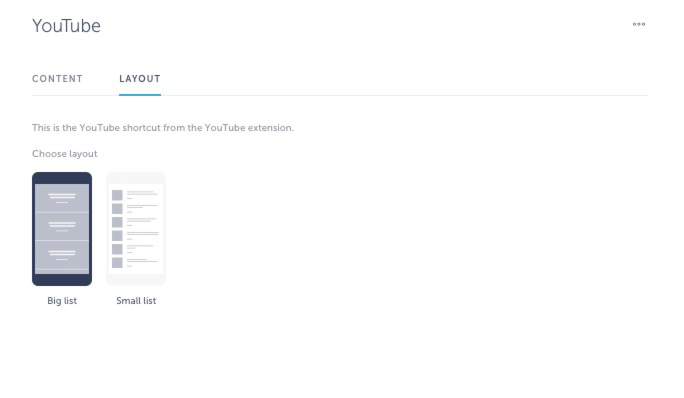Click the YouTube shortcut description text
The image size is (684, 398).
pos(163,128)
